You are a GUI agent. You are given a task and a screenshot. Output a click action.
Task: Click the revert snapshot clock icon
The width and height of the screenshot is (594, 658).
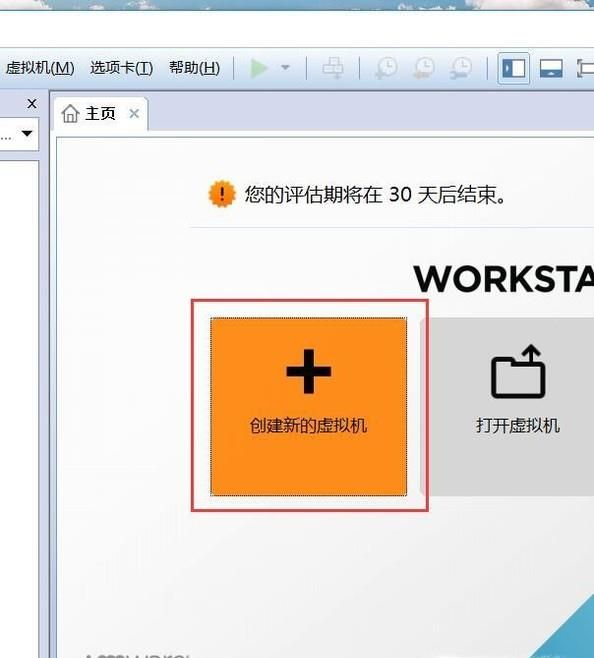click(424, 68)
